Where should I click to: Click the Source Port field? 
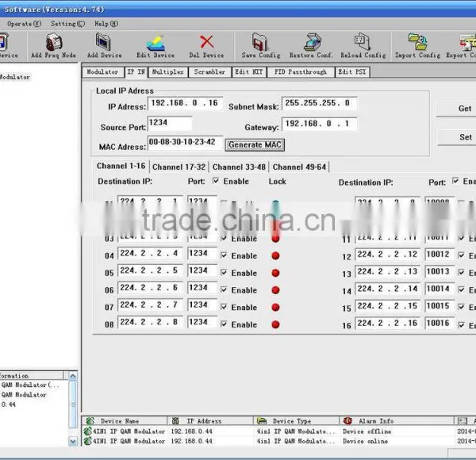click(x=170, y=123)
